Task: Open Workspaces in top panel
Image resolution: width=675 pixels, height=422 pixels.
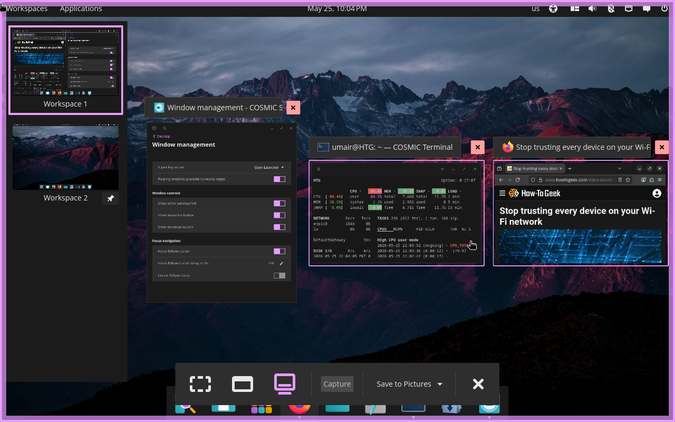Action: click(27, 9)
